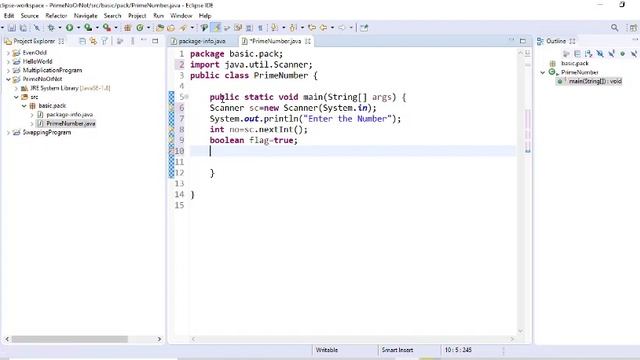640x360 pixels.
Task: Click editor vertical scroll down arrow
Action: coord(520,331)
